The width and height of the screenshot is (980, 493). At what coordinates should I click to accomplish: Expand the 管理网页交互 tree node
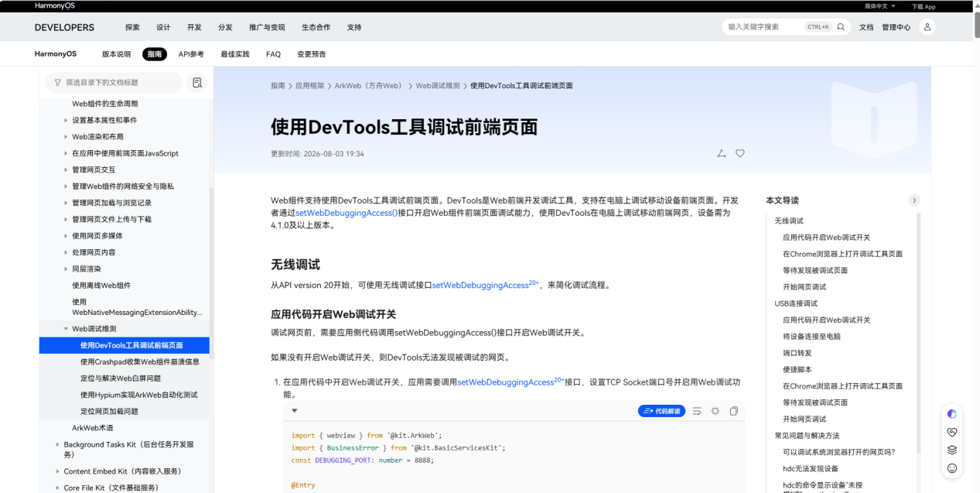pos(66,169)
